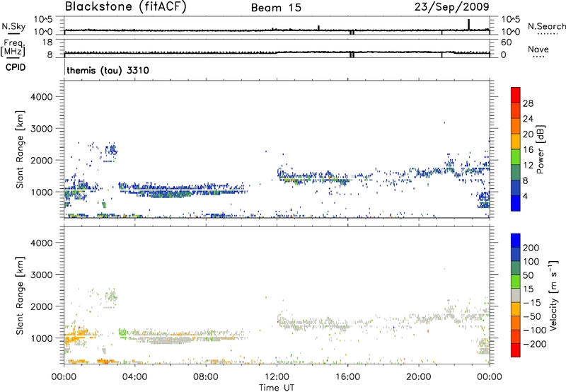Click the 'Blackstone (fitACF)' title text

[125, 7]
